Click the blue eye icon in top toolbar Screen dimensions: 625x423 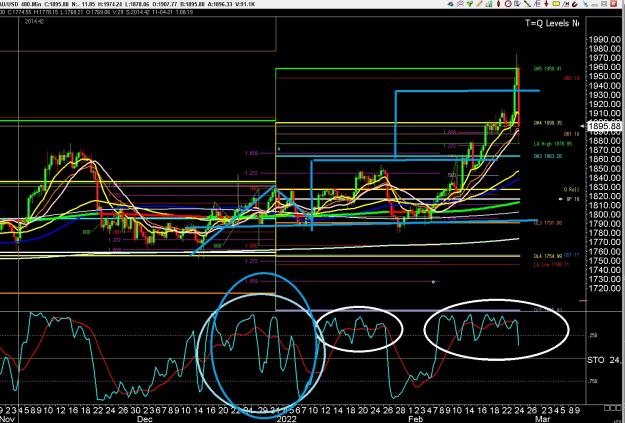click(451, 4)
